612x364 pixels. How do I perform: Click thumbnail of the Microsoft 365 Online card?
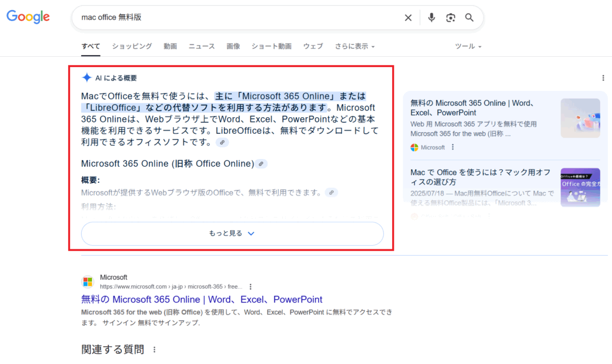(580, 118)
